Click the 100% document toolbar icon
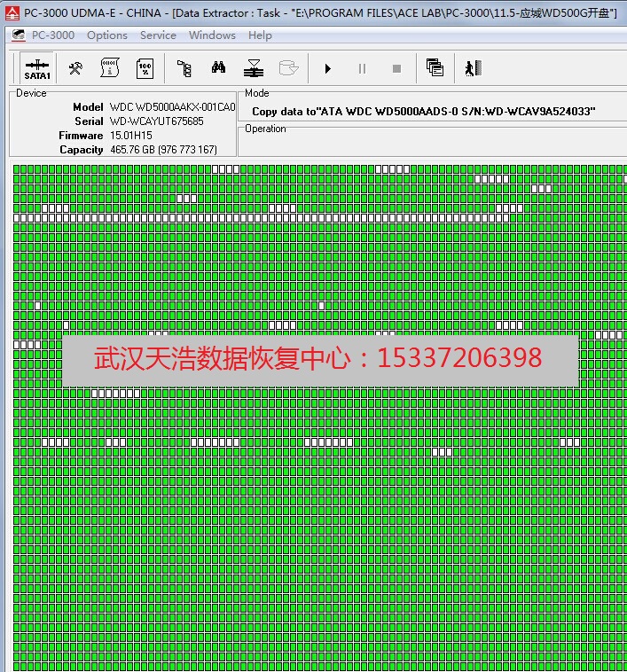This screenshot has height=672, width=627. coord(145,68)
